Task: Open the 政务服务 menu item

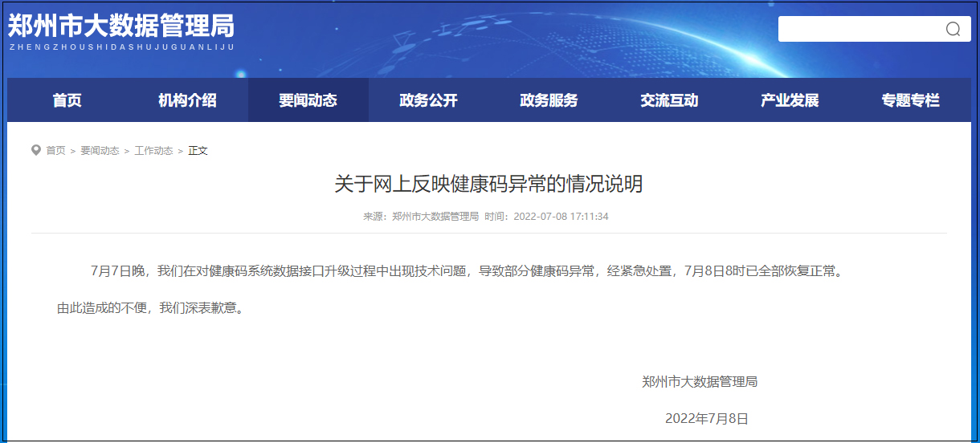Action: point(549,100)
